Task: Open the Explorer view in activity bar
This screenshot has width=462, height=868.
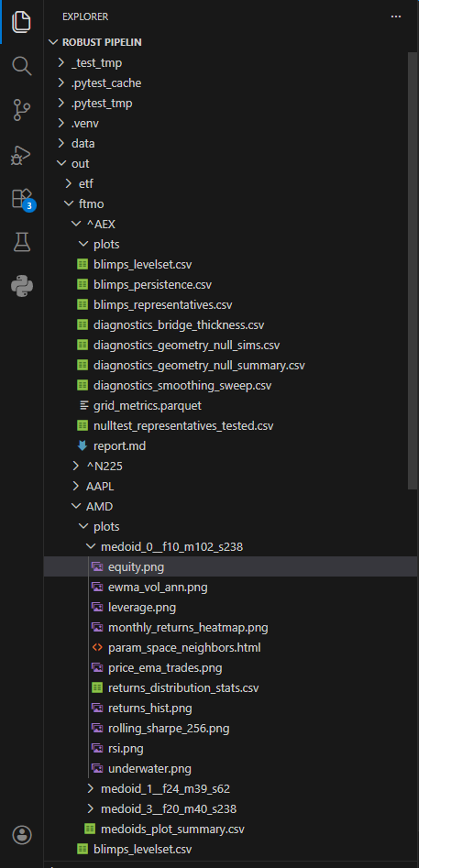Action: (22, 22)
